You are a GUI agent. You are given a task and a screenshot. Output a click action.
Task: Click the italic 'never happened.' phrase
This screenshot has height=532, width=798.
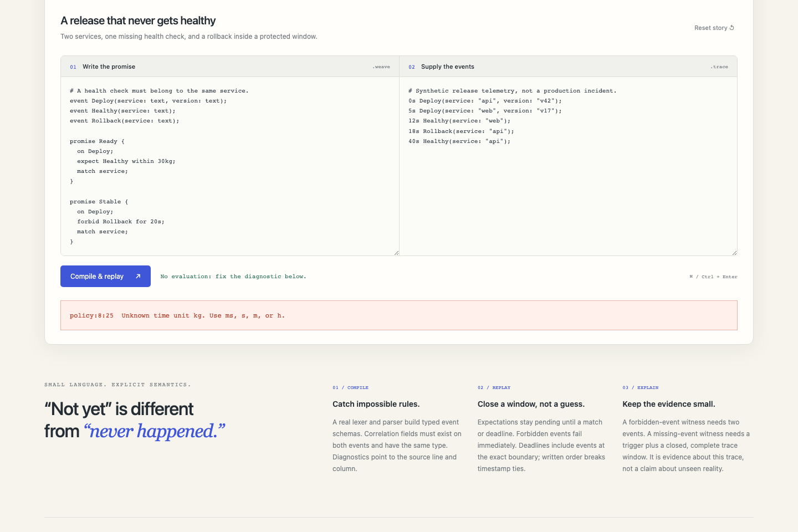tap(155, 431)
